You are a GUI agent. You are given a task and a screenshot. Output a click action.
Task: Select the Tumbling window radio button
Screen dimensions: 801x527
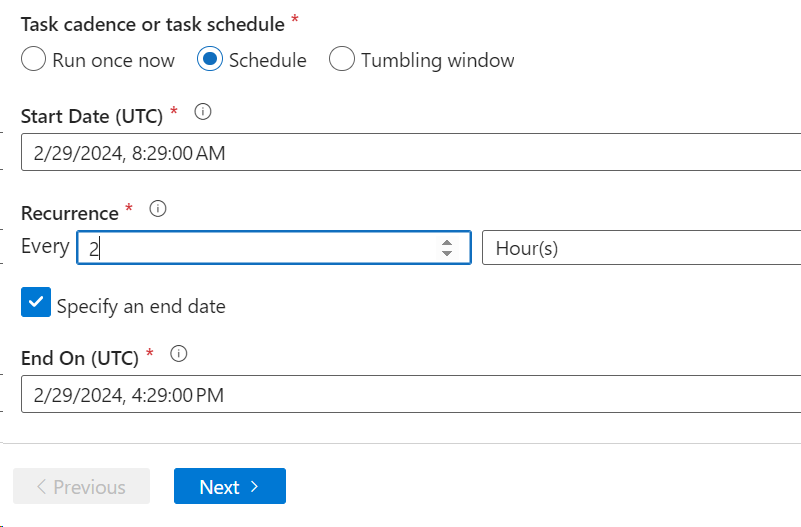point(342,60)
